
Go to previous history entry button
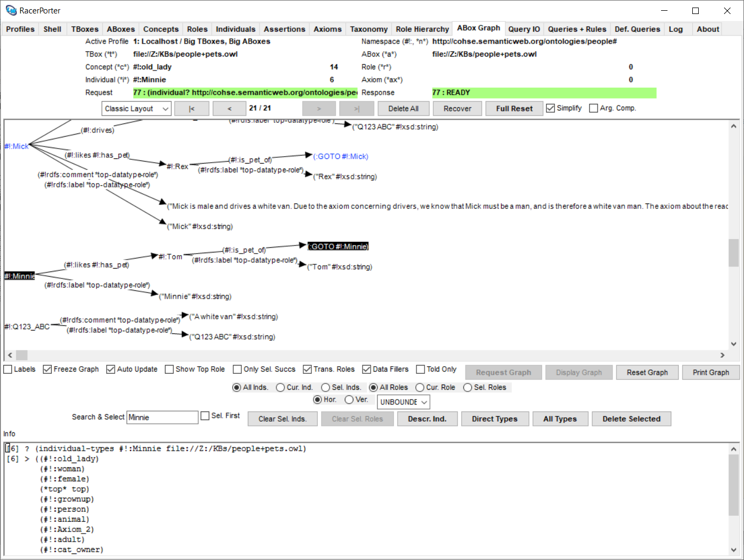pos(230,108)
